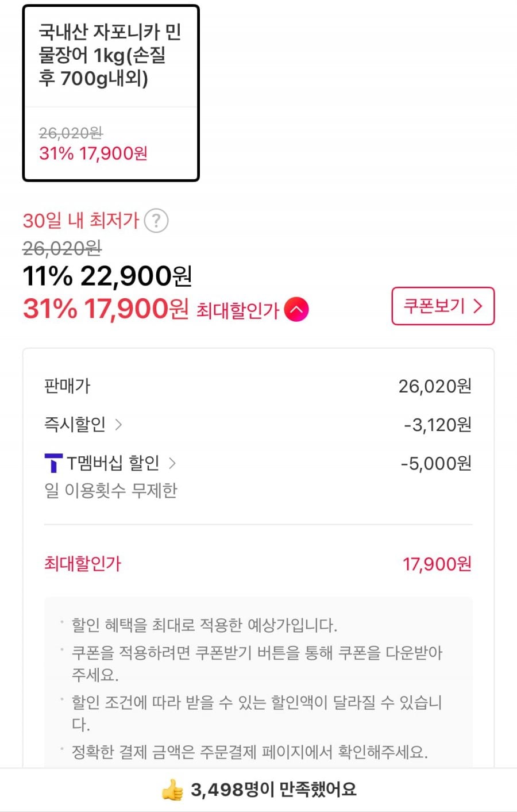Click the question mark icon beside 30일 내 최저가
The height and width of the screenshot is (812, 517).
click(x=156, y=221)
